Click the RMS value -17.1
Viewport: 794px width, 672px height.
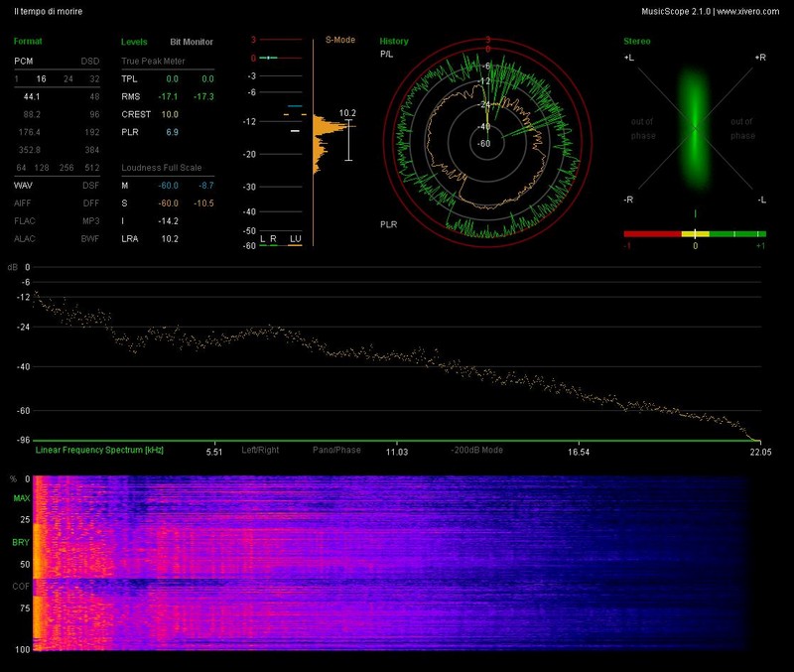tap(168, 96)
